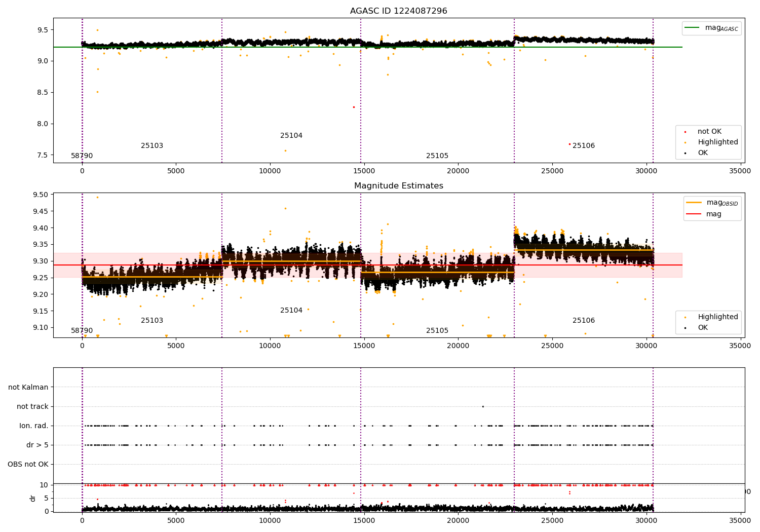Screen dimensions: 760x532
Task: Click the '9.5' y-axis tick in top plot
Action: pyautogui.click(x=43, y=30)
